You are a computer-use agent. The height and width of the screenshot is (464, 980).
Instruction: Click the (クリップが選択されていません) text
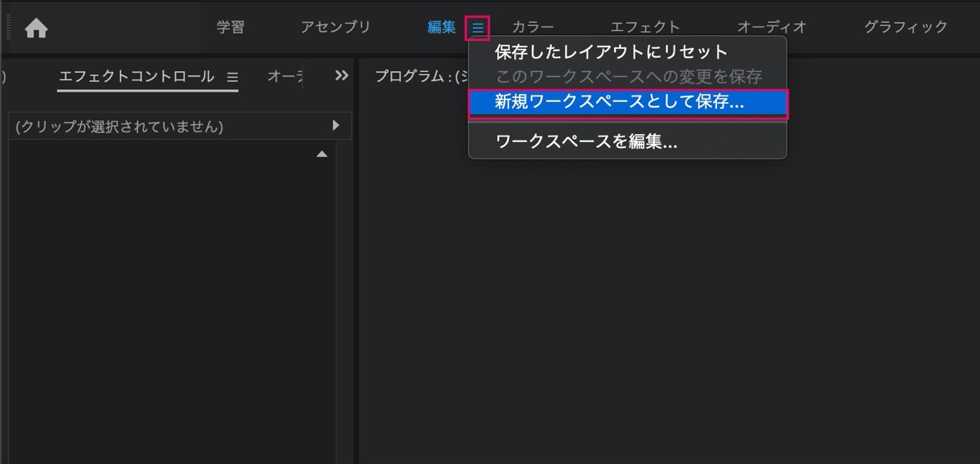(x=119, y=127)
